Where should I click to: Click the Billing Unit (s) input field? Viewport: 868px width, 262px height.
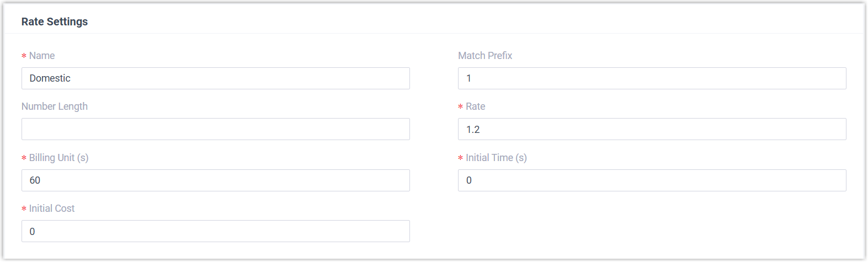pyautogui.click(x=215, y=180)
